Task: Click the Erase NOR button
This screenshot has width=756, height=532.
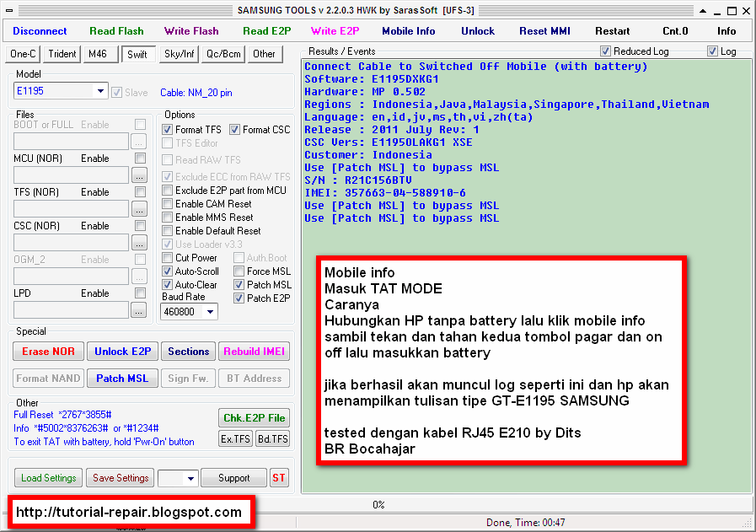Action: (48, 352)
